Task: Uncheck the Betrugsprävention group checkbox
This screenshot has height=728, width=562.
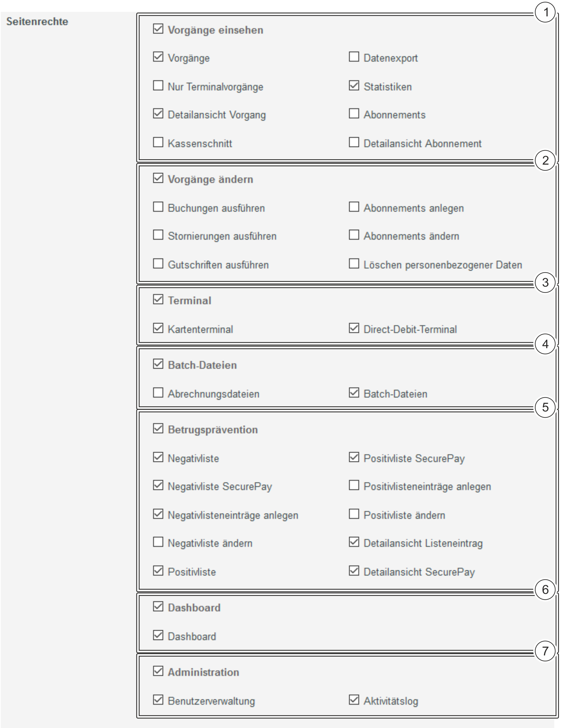Action: 158,428
